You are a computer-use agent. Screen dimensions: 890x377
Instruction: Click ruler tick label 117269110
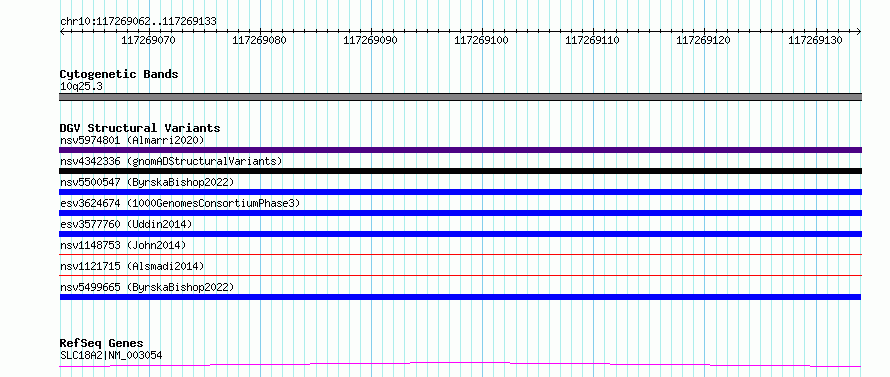coord(593,40)
